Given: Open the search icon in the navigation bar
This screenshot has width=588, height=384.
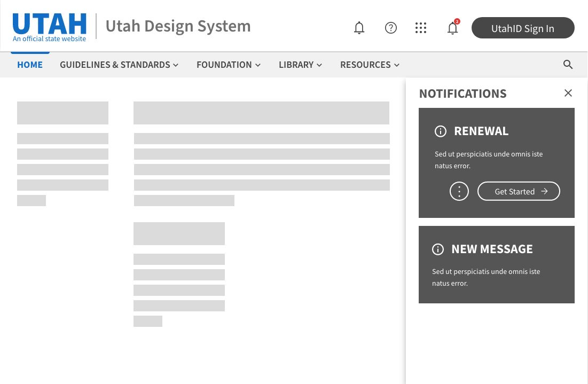Looking at the screenshot, I should (568, 64).
